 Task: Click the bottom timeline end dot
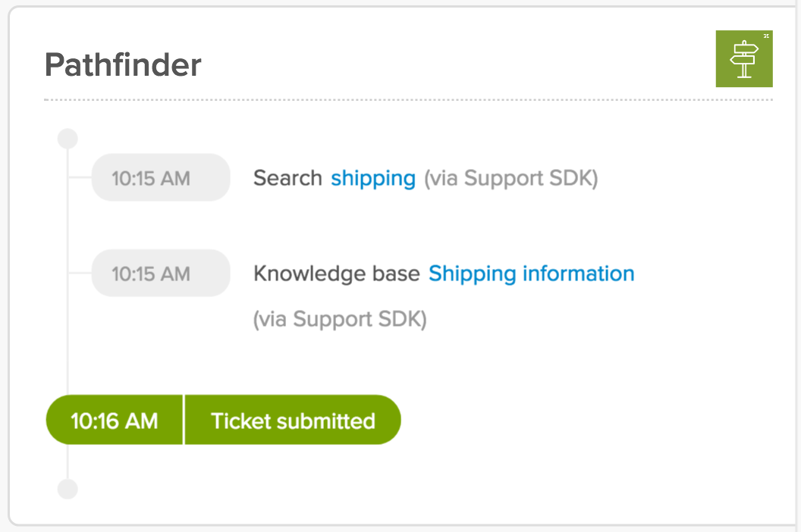68,489
